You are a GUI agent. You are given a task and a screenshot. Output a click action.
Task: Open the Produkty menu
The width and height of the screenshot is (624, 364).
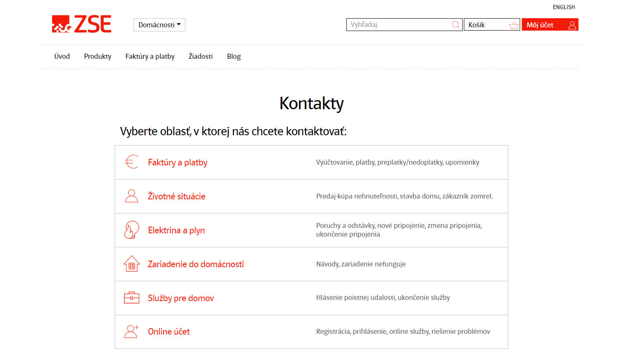coord(98,56)
